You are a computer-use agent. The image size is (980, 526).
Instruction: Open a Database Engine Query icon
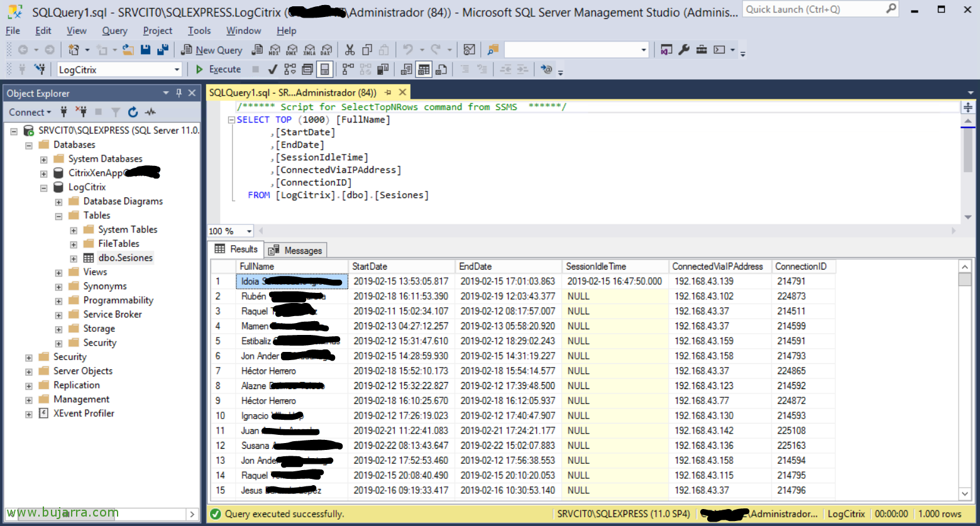click(x=257, y=50)
